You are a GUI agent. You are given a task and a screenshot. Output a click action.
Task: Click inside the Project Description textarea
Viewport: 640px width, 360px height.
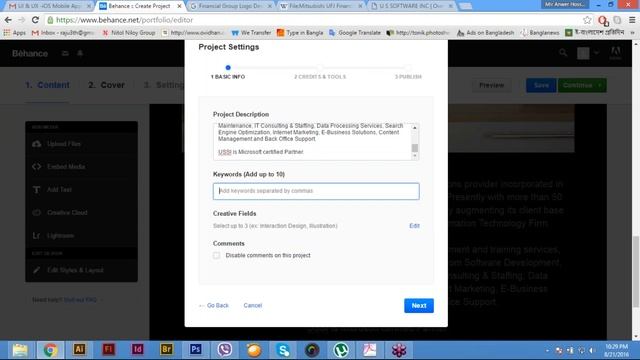tap(313, 141)
